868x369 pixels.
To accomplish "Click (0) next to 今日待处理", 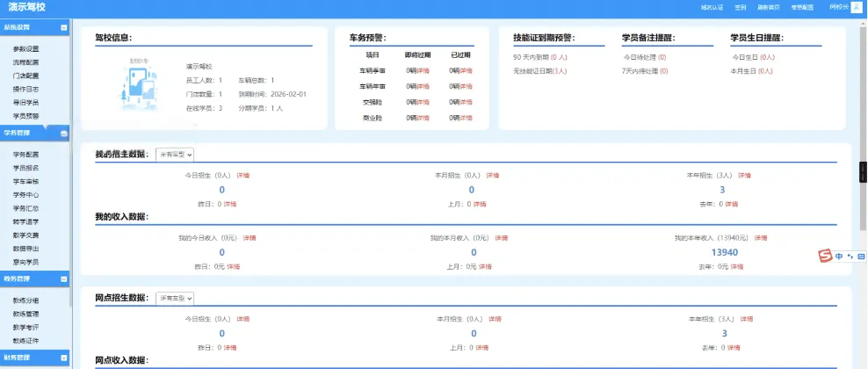I will [x=662, y=57].
